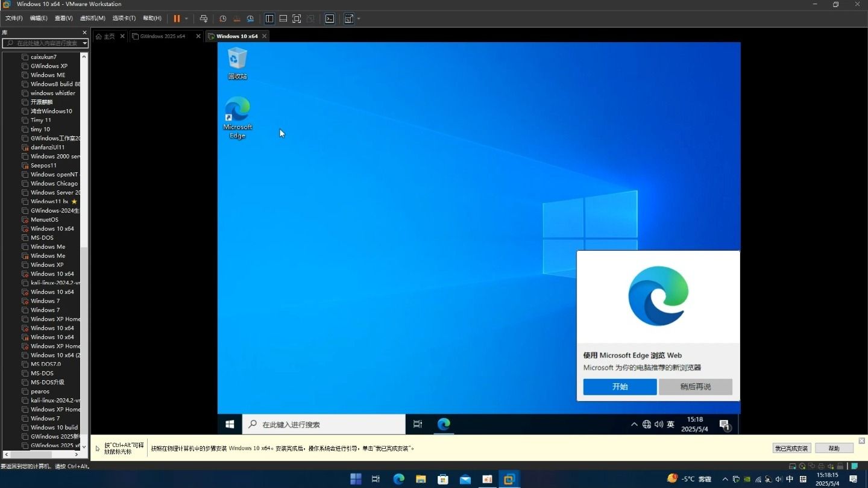Click the stretch guest display icon
Viewport: 868px width, 488px height.
(348, 19)
